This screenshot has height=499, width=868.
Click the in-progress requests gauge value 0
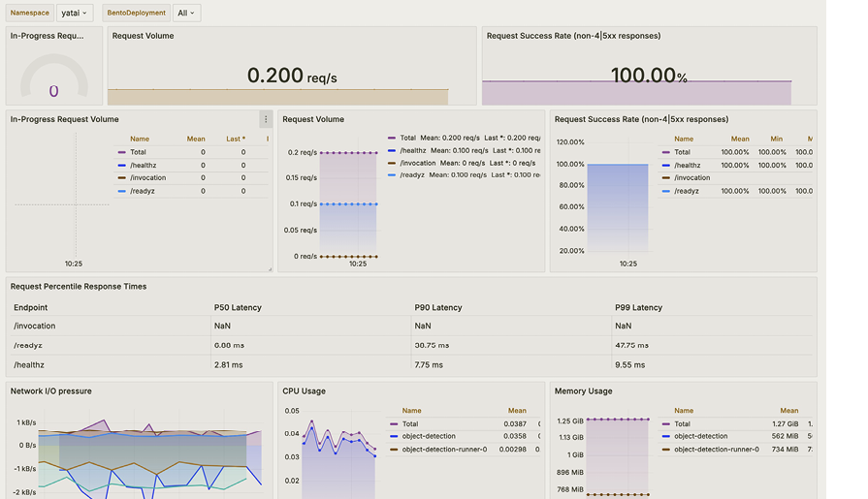[x=53, y=91]
